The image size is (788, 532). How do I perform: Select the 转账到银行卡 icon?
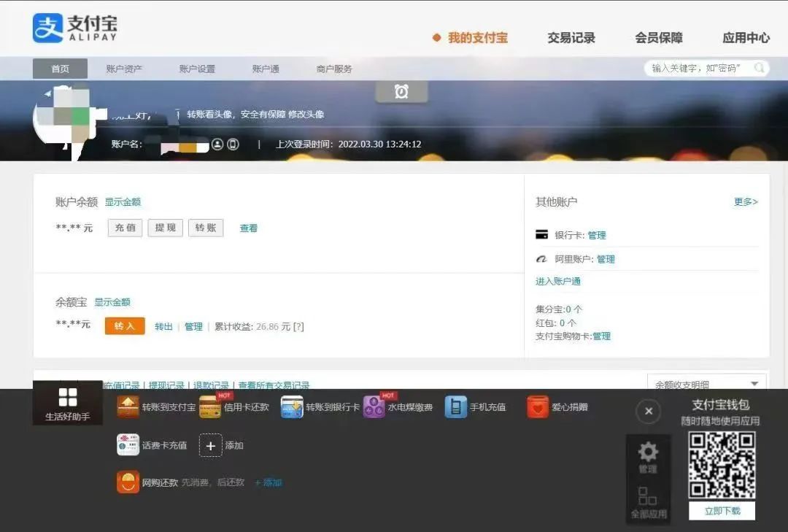coord(292,406)
